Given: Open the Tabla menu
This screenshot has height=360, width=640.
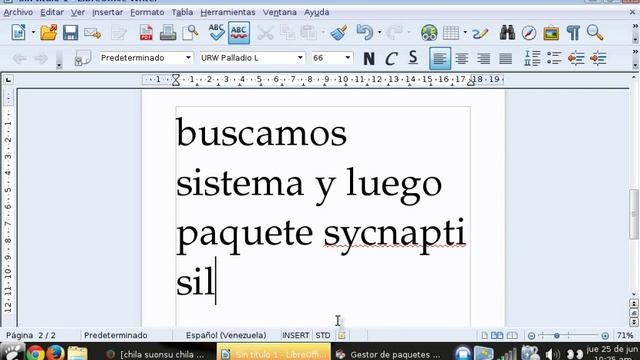Looking at the screenshot, I should pyautogui.click(x=182, y=12).
